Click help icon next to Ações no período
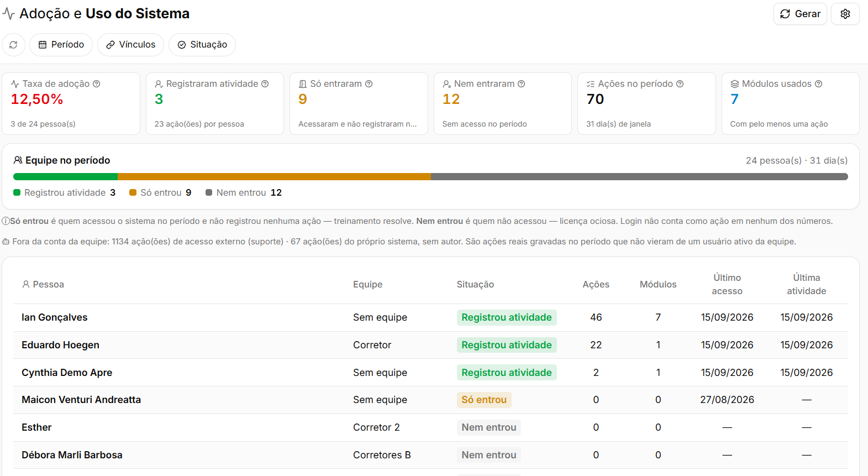This screenshot has width=868, height=476. [x=680, y=84]
